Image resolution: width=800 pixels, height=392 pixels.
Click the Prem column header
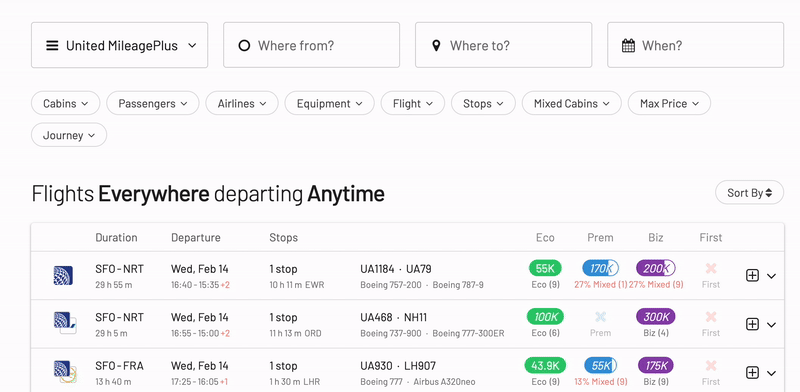600,237
